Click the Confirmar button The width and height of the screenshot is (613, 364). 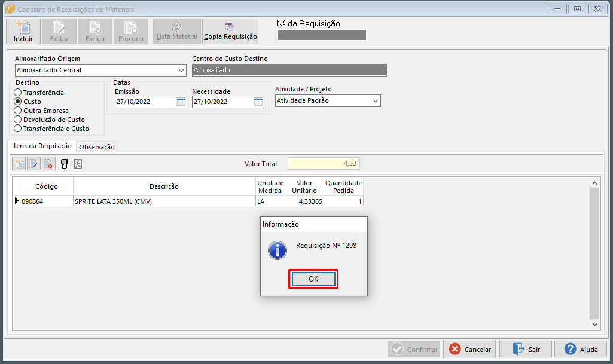[414, 349]
